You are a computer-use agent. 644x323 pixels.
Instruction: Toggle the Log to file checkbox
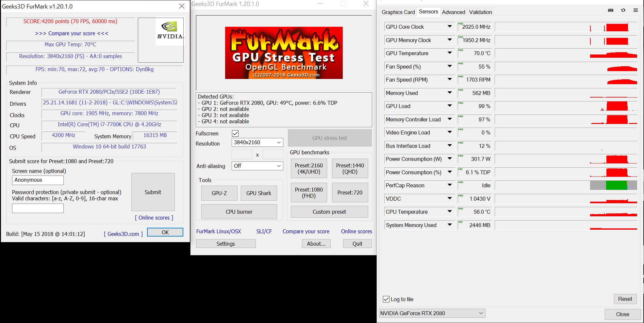point(386,299)
